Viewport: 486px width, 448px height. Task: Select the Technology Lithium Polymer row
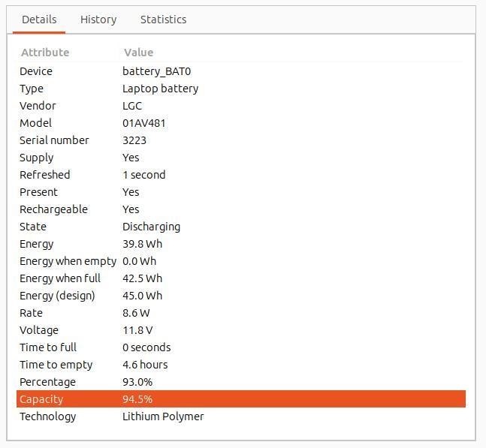point(241,416)
